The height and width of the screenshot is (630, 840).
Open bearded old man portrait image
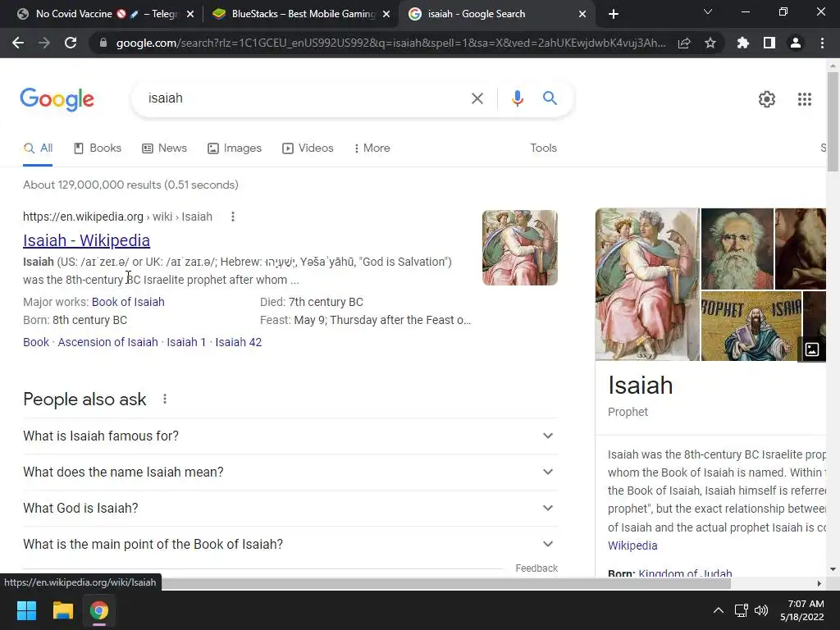(737, 249)
